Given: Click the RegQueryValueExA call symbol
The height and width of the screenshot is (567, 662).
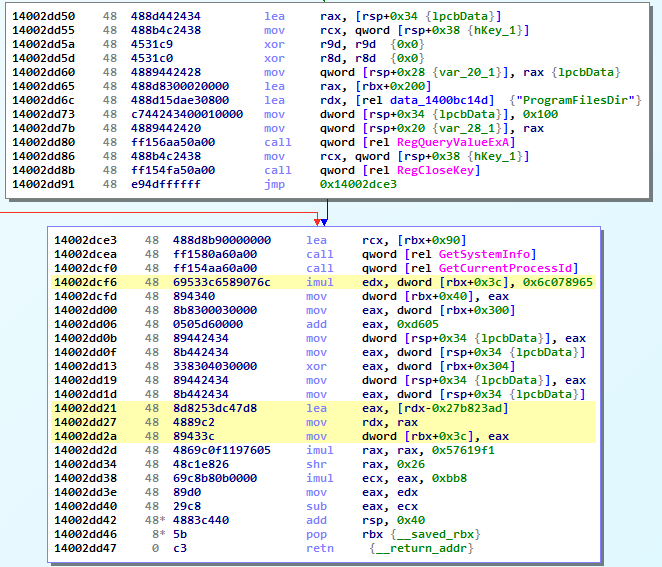Looking at the screenshot, I should 453,142.
